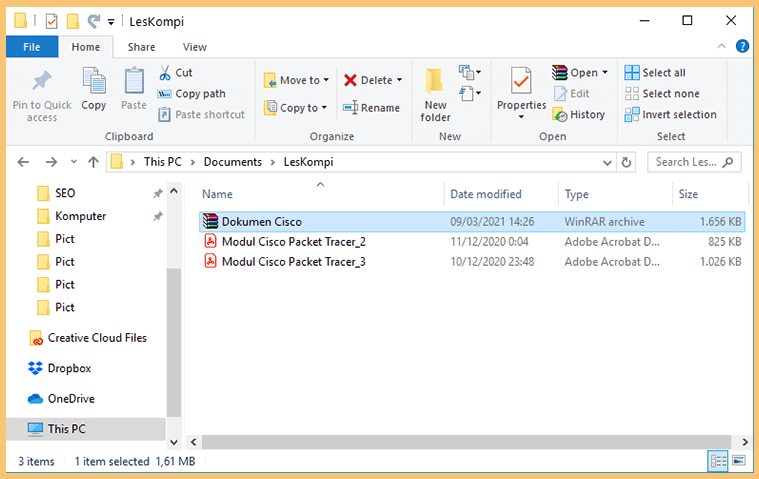Create a New folder
Image resolution: width=759 pixels, height=479 pixels.
[435, 95]
